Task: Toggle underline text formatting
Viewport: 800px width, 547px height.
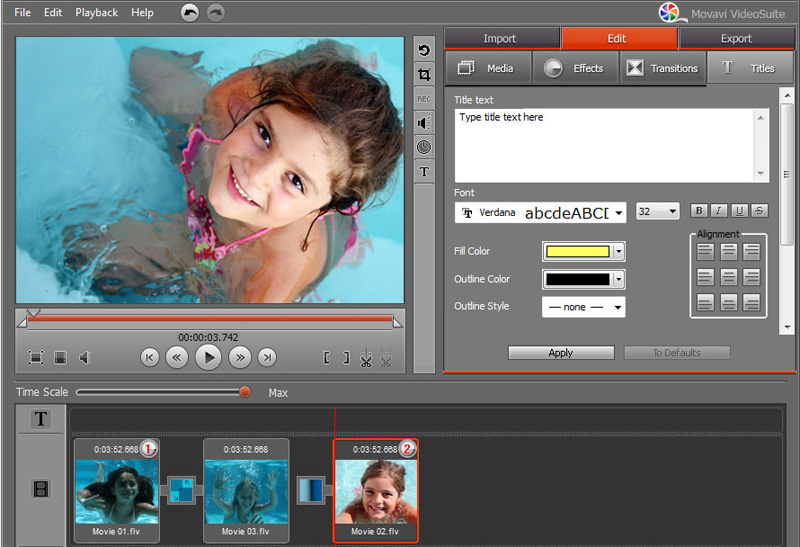Action: pos(739,210)
